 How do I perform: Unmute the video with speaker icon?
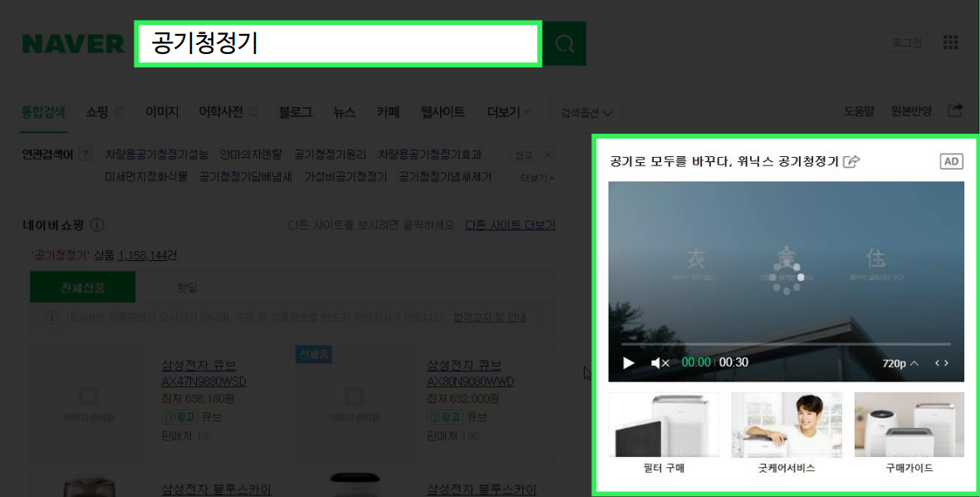[x=660, y=362]
